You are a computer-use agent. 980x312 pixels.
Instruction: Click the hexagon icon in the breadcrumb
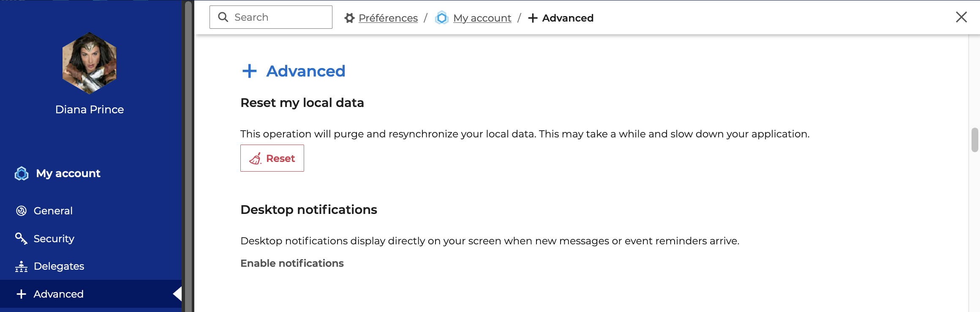pyautogui.click(x=442, y=18)
